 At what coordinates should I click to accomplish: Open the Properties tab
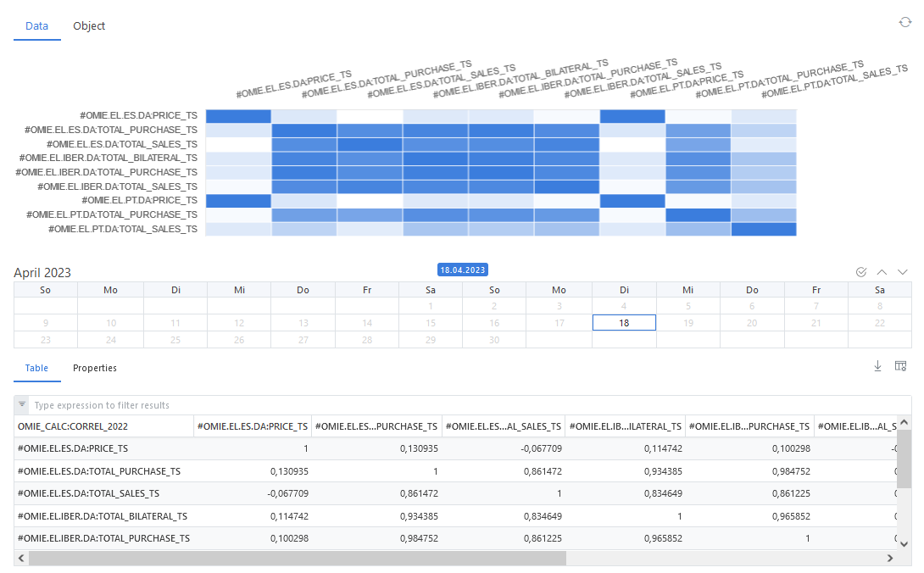click(x=95, y=369)
